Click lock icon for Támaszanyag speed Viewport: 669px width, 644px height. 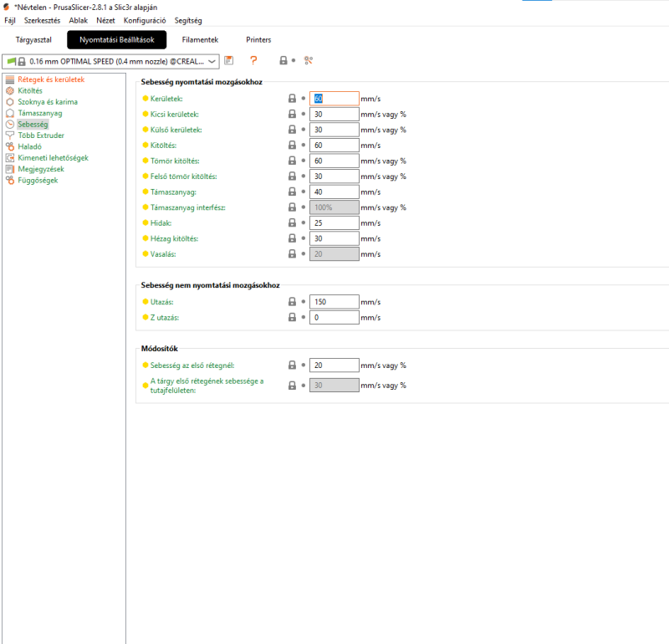coord(292,192)
